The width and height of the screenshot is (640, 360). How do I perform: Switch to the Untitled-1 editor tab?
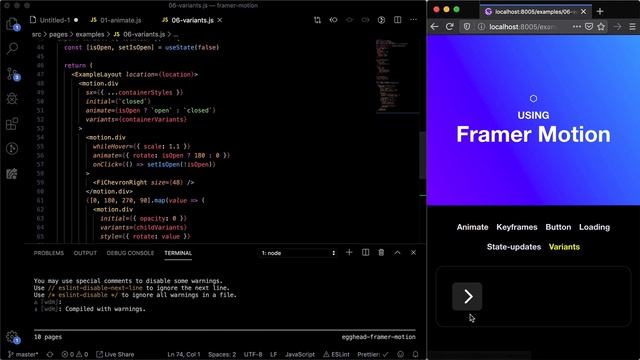pos(55,20)
